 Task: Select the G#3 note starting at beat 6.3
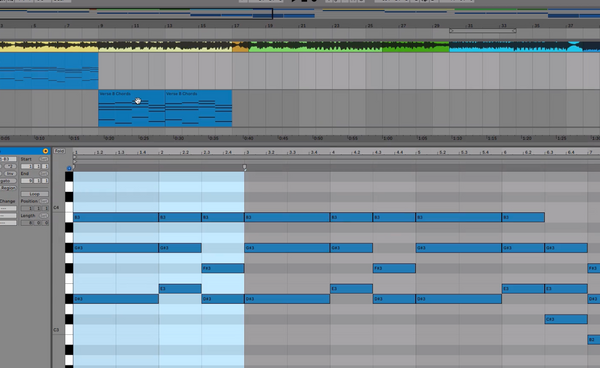click(x=566, y=248)
